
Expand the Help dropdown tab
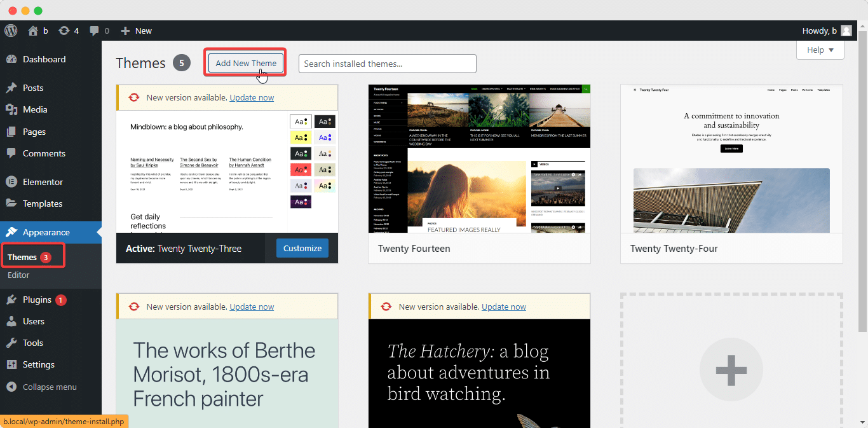click(820, 50)
